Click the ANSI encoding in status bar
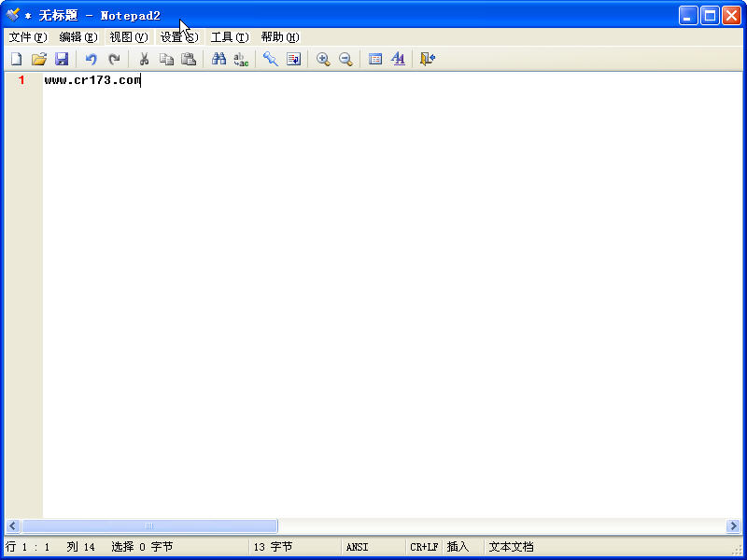The width and height of the screenshot is (747, 560). [358, 547]
